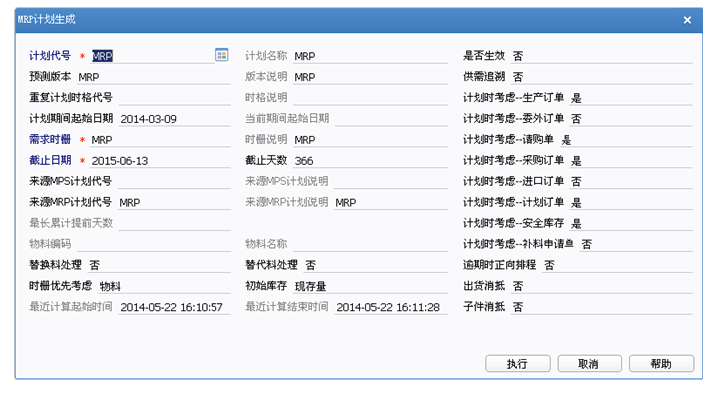Click the 最长累计提前天数 field

(175, 223)
